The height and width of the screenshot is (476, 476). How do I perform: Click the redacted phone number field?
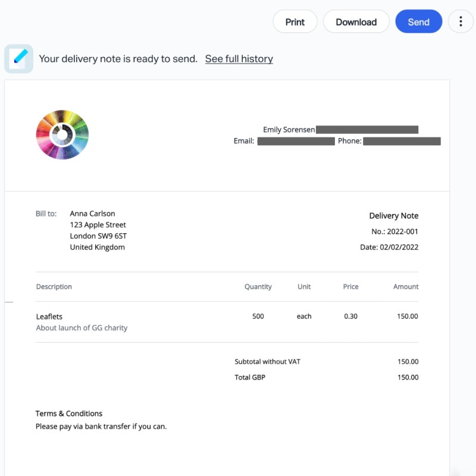click(x=401, y=141)
